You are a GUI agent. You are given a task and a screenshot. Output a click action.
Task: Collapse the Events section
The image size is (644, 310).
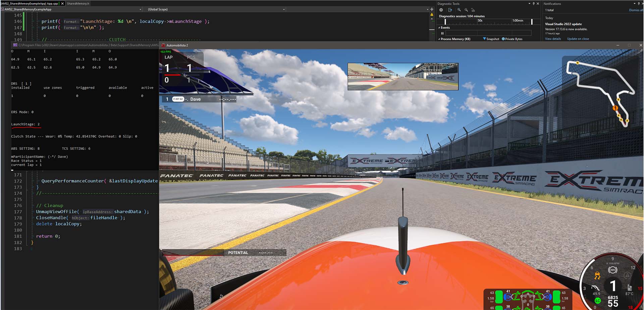[x=439, y=27]
